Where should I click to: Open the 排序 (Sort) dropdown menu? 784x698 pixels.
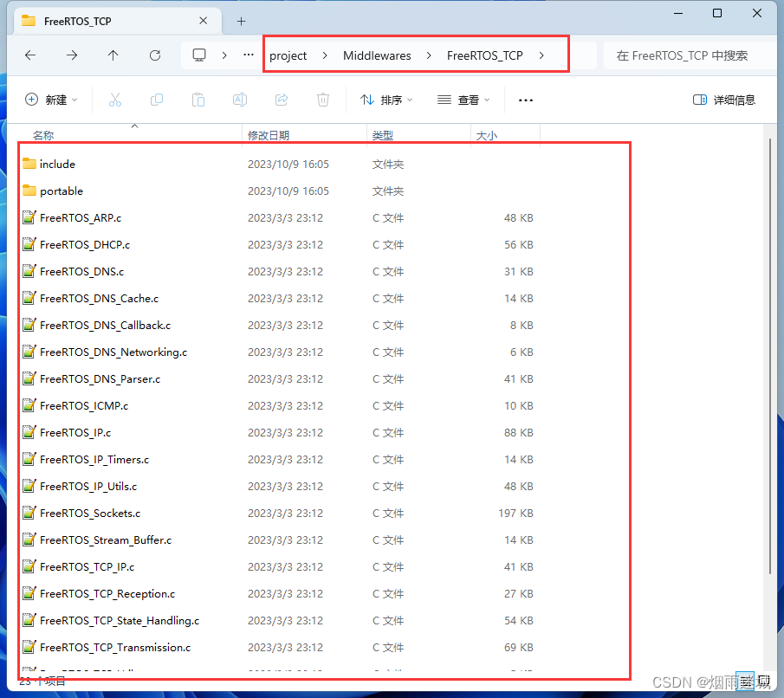pos(386,100)
